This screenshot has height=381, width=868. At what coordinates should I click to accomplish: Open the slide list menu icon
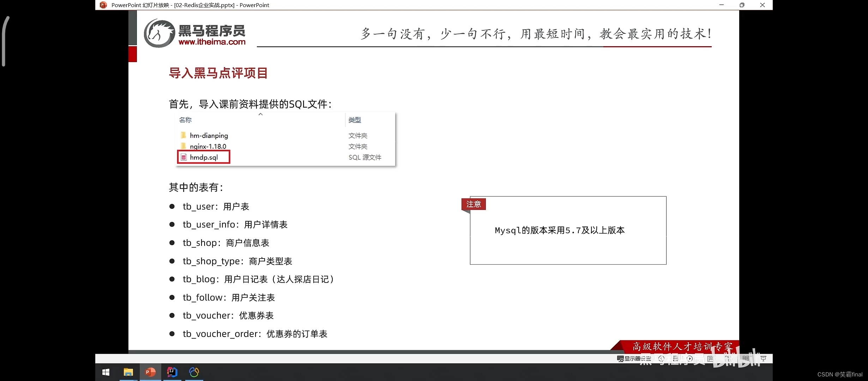coord(675,358)
